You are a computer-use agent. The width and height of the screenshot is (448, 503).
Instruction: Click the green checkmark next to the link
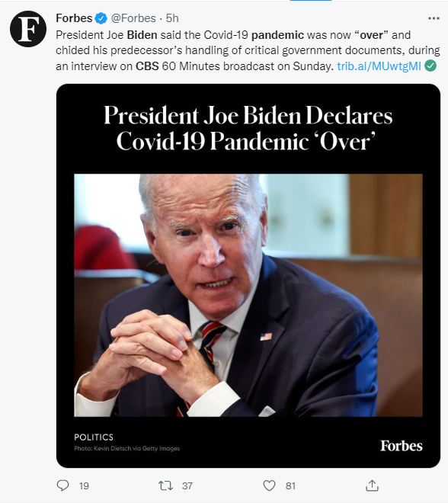(430, 66)
